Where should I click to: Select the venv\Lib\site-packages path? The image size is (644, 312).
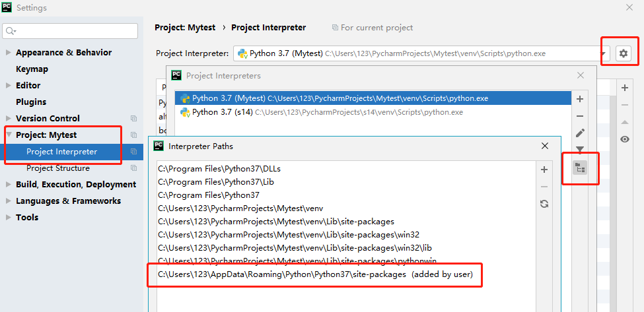(x=276, y=222)
